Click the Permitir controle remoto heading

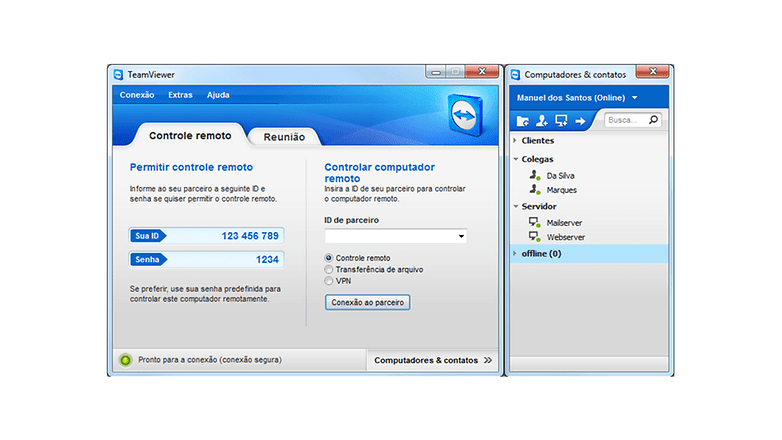point(191,167)
